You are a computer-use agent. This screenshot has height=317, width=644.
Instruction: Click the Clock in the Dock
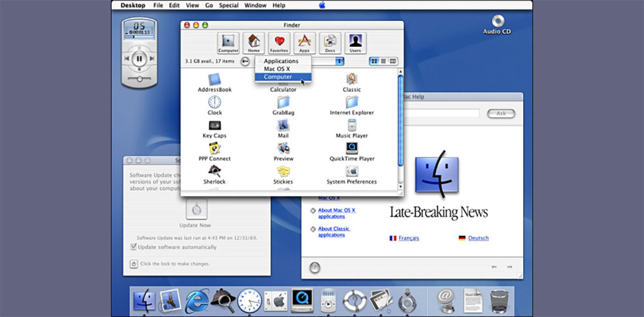click(250, 301)
